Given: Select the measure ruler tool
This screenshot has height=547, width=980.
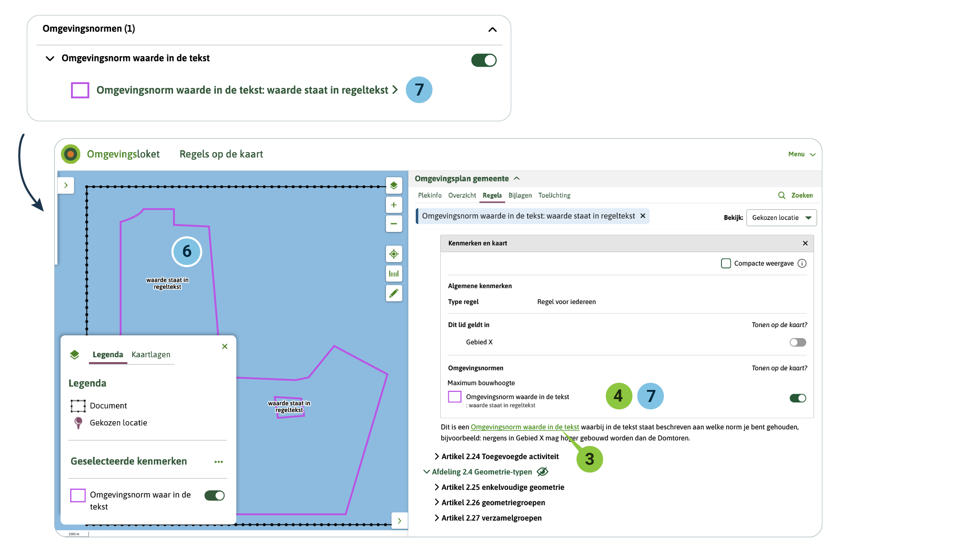Looking at the screenshot, I should point(394,274).
